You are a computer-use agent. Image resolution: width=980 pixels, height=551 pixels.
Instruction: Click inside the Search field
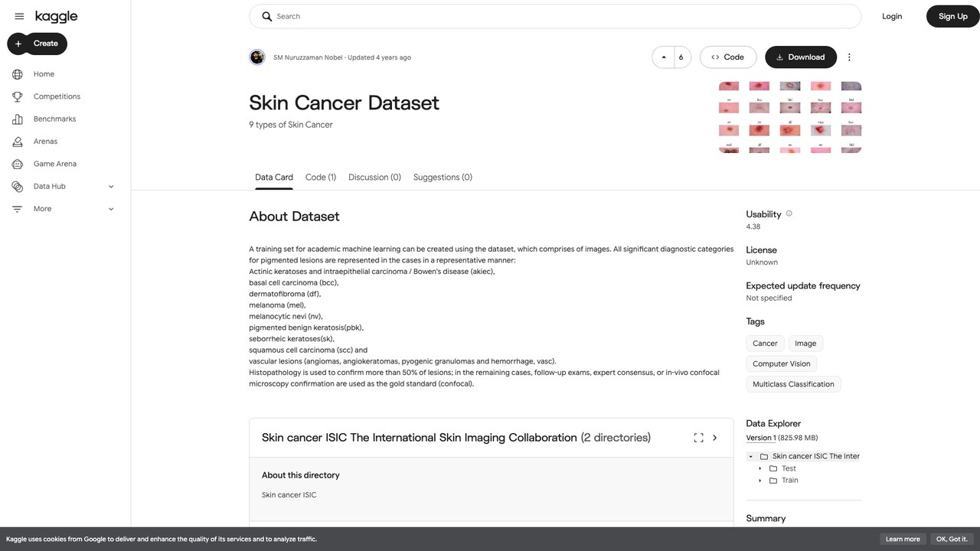point(555,16)
